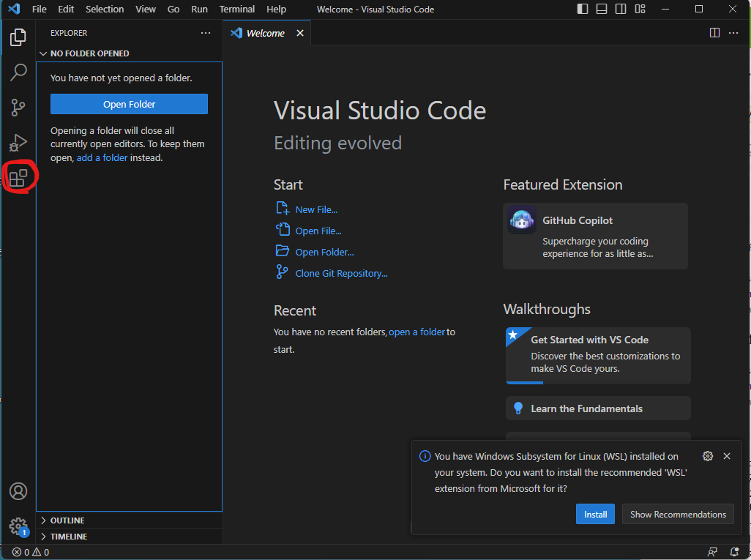Open Explorer Views and More Actions ellipsis

[206, 32]
